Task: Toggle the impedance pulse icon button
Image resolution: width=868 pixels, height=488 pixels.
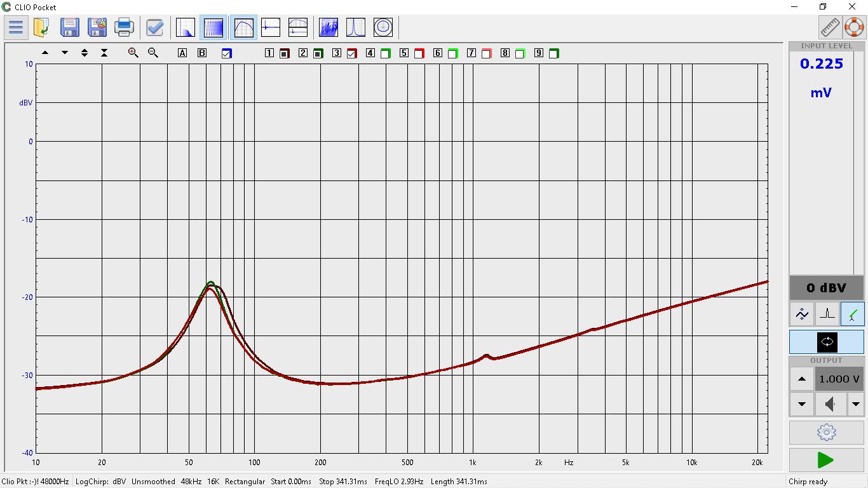Action: tap(827, 314)
